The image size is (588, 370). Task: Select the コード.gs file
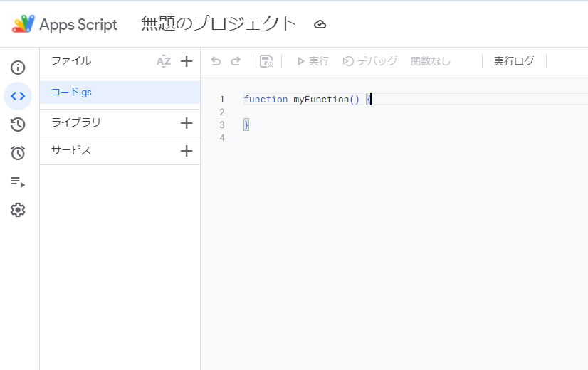tap(71, 92)
